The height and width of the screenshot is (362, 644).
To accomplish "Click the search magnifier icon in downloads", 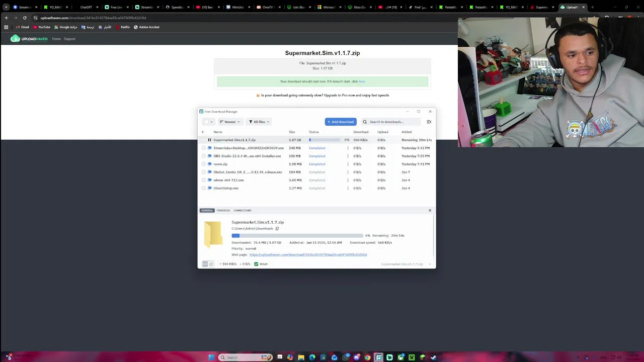I will pos(365,122).
